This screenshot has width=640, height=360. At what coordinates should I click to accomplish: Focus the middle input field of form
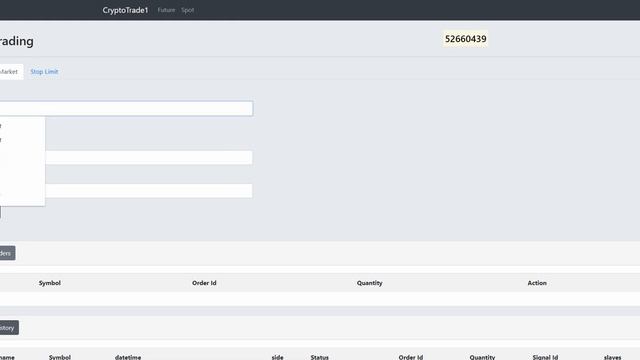pyautogui.click(x=149, y=158)
